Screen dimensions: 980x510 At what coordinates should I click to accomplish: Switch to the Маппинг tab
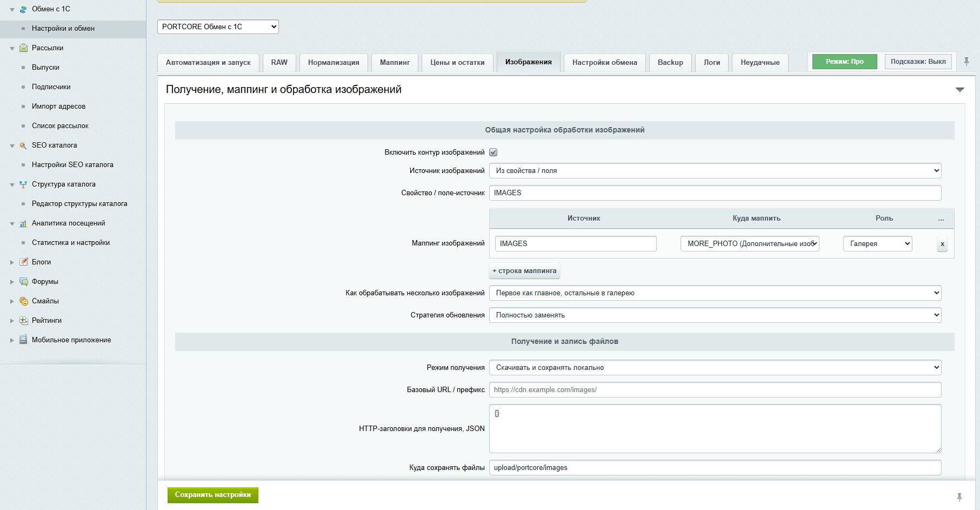pos(395,63)
